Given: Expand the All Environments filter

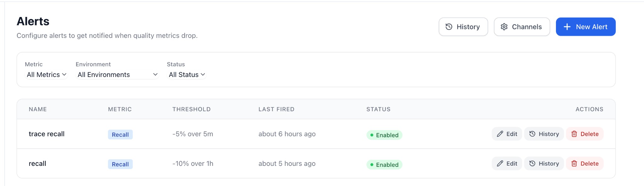Looking at the screenshot, I should tap(117, 74).
